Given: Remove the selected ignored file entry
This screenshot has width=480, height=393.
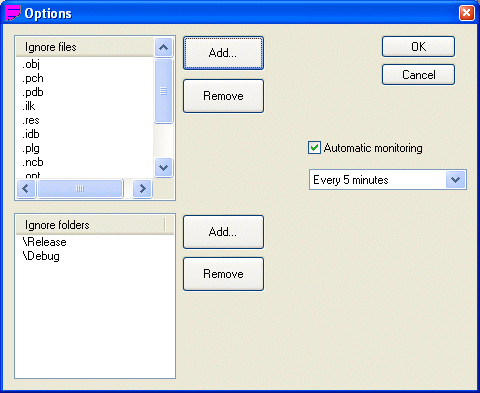Looking at the screenshot, I should 223,96.
